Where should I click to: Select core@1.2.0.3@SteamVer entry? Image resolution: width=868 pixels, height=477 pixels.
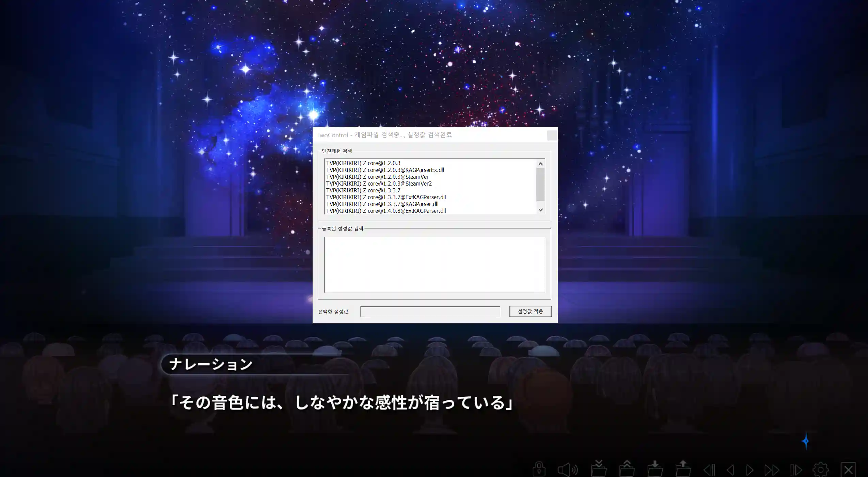click(x=431, y=177)
